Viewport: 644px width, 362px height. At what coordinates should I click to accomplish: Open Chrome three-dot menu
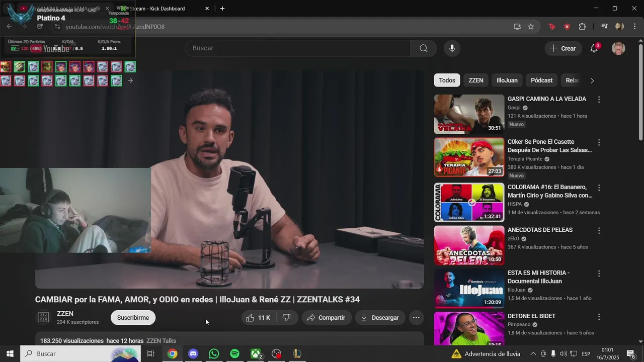tap(634, 27)
